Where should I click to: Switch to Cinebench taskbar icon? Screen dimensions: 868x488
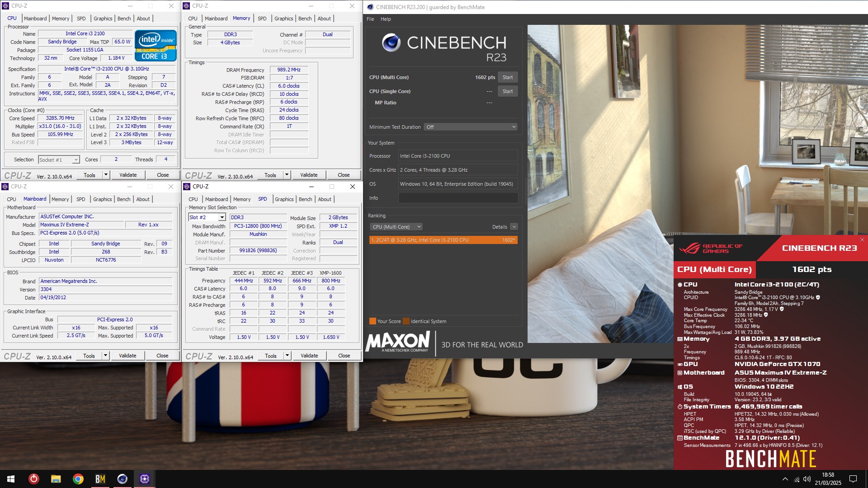coord(122,479)
